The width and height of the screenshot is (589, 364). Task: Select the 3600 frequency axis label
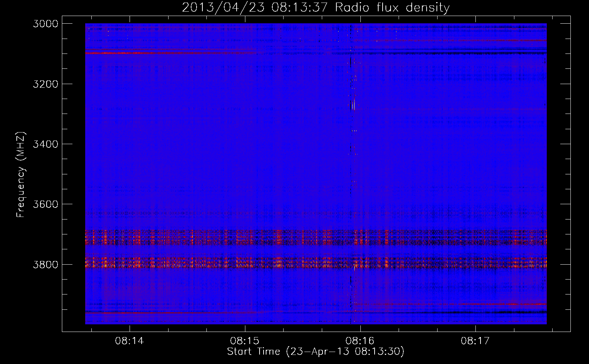pos(46,204)
